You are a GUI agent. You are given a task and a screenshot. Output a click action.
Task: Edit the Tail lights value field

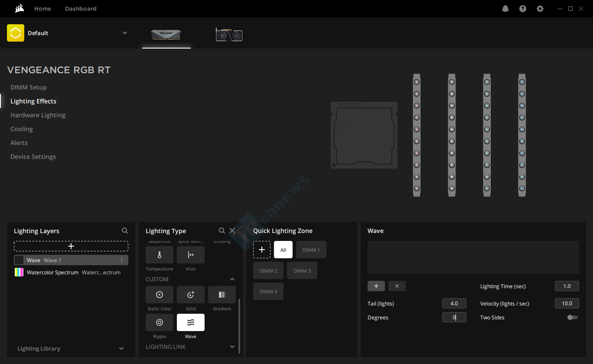coord(454,303)
